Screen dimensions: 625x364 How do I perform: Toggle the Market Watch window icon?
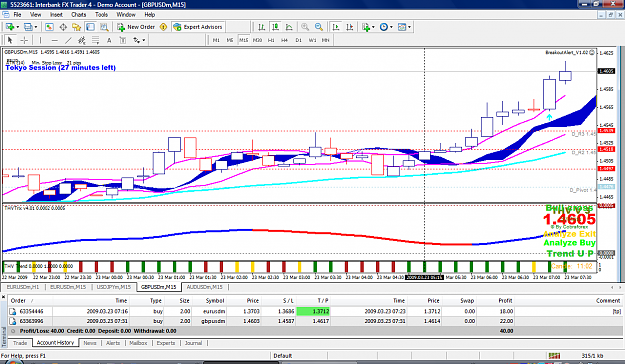point(49,27)
